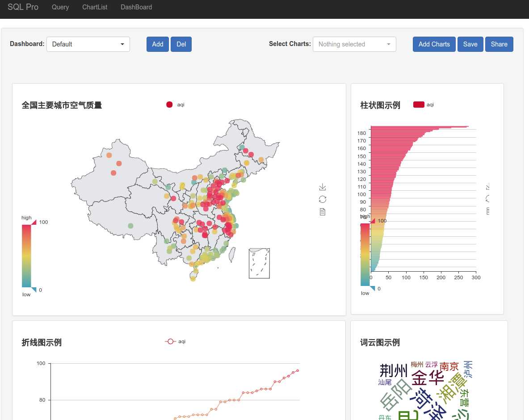Click the word 荆州 in the word cloud
This screenshot has height=420, width=529.
click(x=393, y=371)
